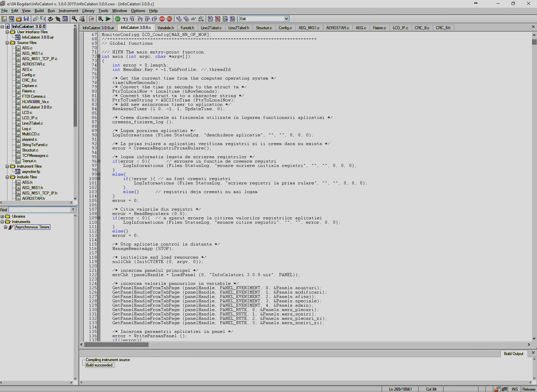Select asynctmr.fp under Instrument Files
Viewport: 537px width, 392px height.
pos(31,172)
